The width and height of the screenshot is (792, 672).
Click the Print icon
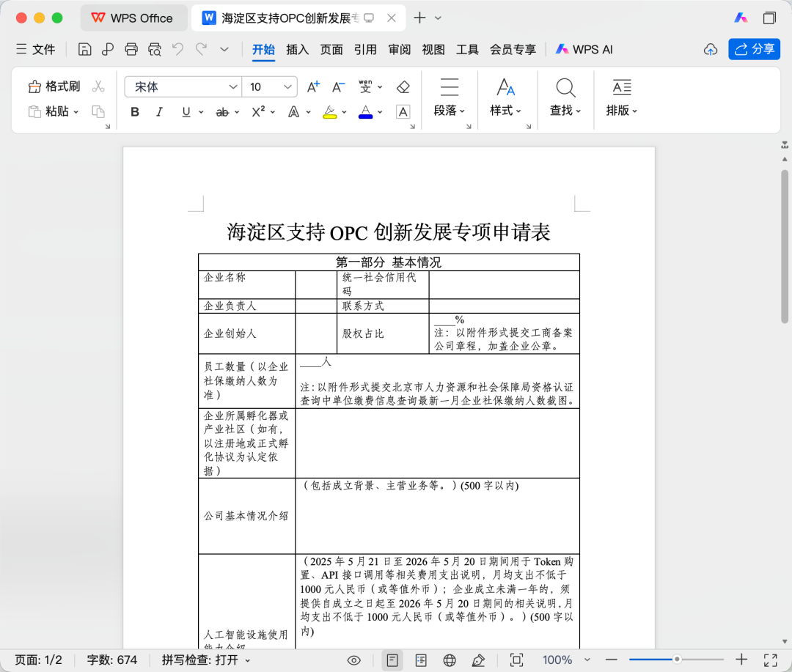(131, 49)
